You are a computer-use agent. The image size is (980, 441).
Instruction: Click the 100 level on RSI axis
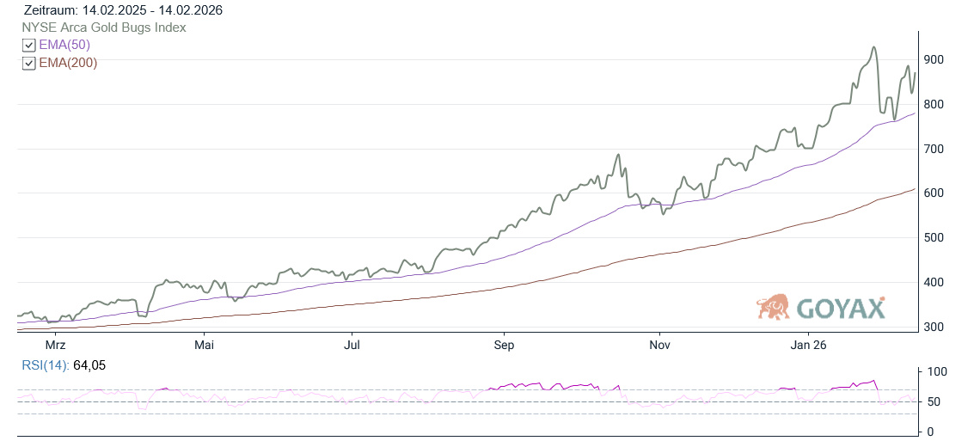click(935, 372)
